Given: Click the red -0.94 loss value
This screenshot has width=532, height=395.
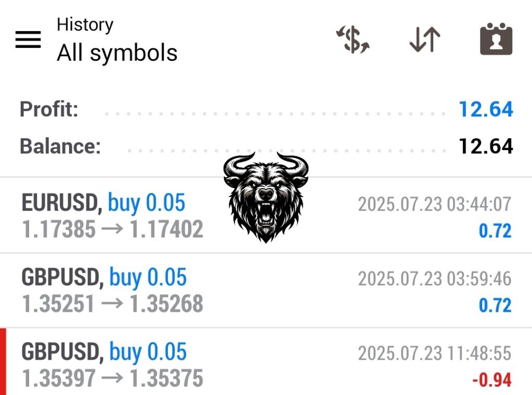Looking at the screenshot, I should [x=491, y=380].
